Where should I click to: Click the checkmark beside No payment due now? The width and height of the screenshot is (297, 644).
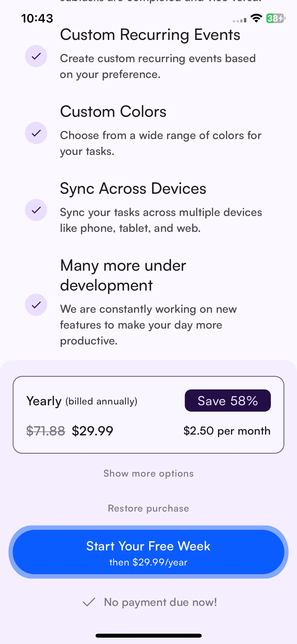(89, 602)
